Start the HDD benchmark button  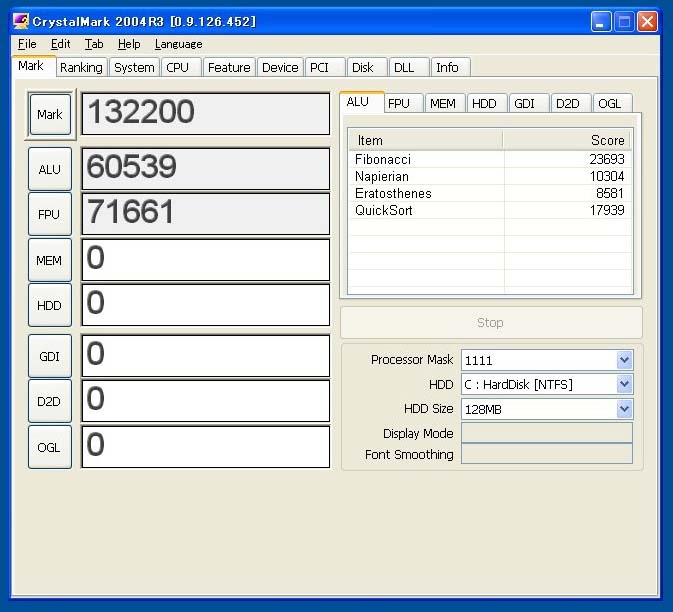(x=49, y=306)
